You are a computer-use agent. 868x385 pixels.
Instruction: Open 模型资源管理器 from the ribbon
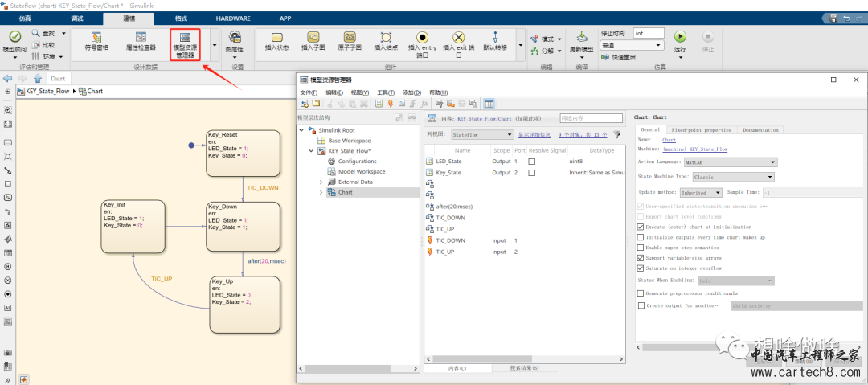coord(185,45)
